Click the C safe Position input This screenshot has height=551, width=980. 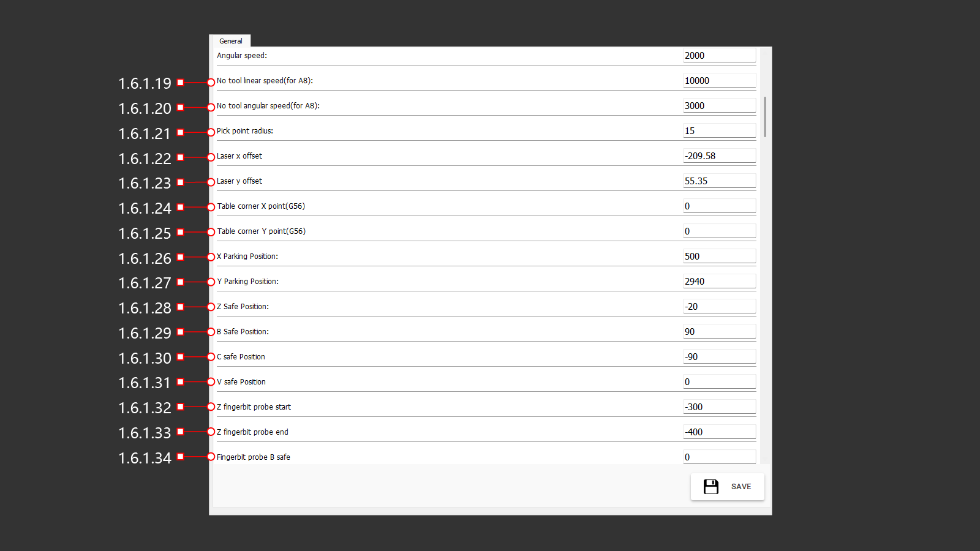pos(719,357)
